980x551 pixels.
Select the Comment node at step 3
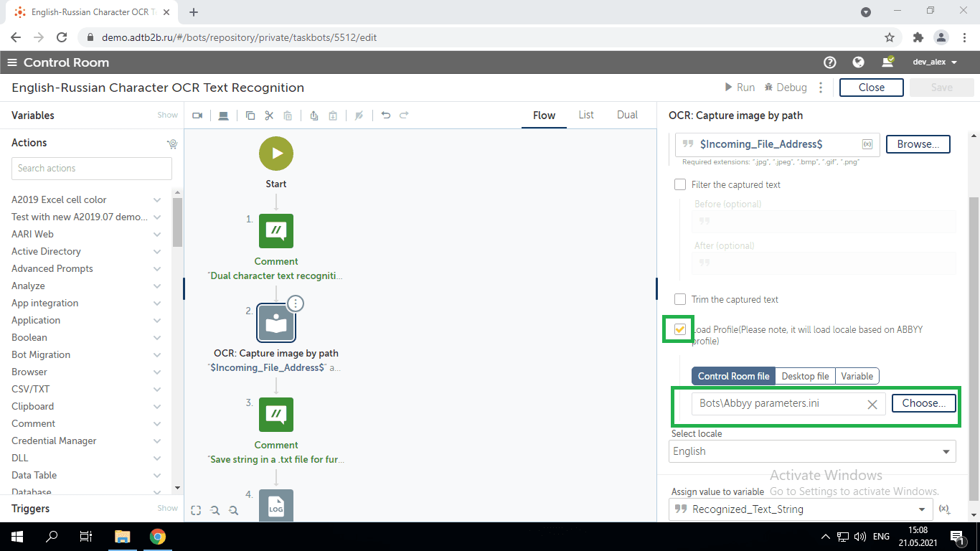(276, 415)
